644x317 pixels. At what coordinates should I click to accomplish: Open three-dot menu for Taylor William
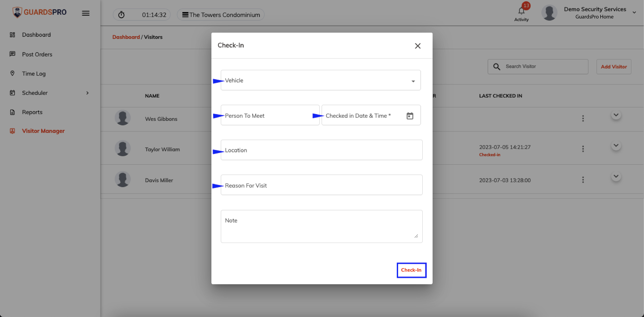583,149
